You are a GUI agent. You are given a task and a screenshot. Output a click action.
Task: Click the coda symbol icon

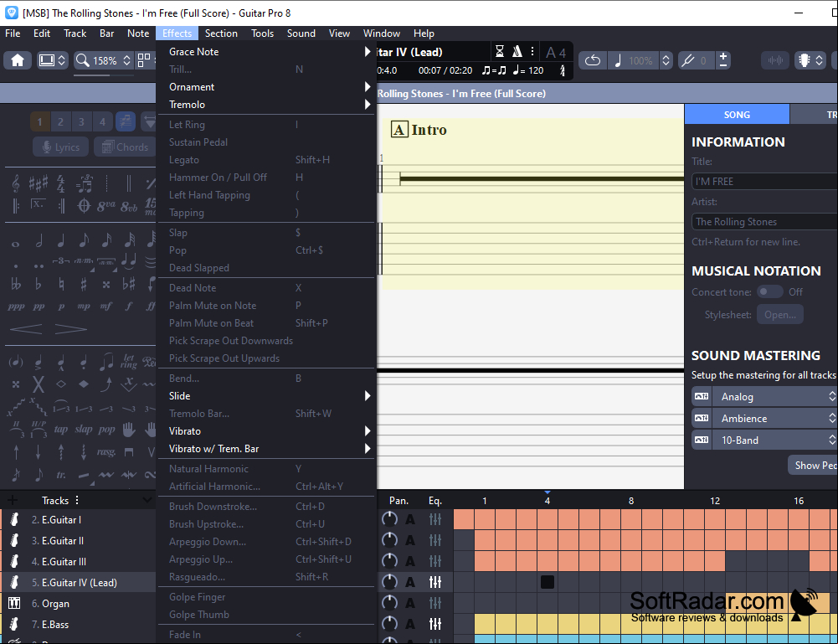pyautogui.click(x=84, y=206)
